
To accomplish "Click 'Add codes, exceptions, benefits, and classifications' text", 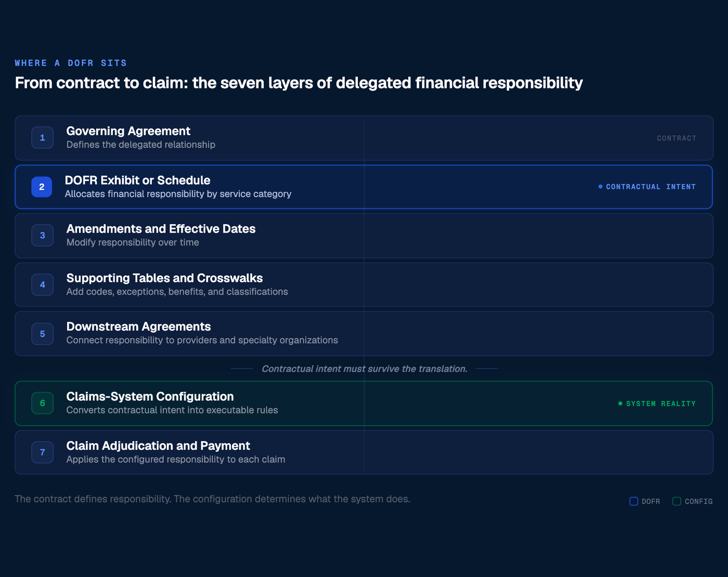I will (177, 292).
